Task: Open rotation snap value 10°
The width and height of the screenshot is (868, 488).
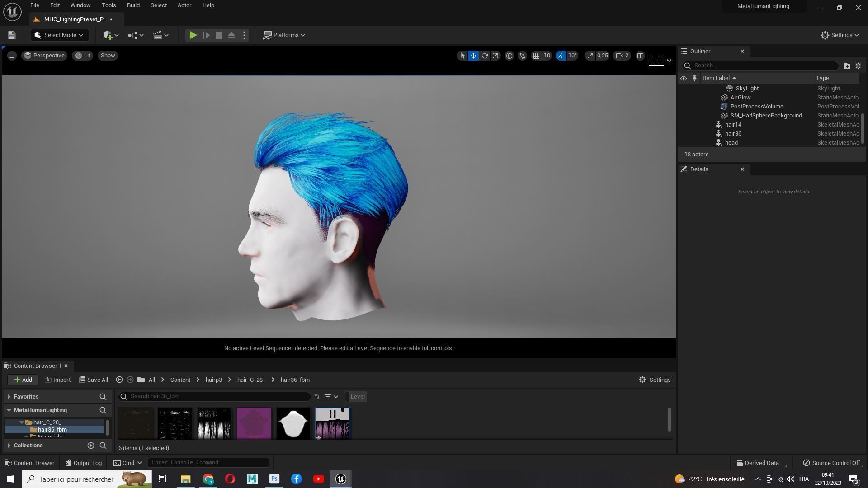Action: (573, 56)
